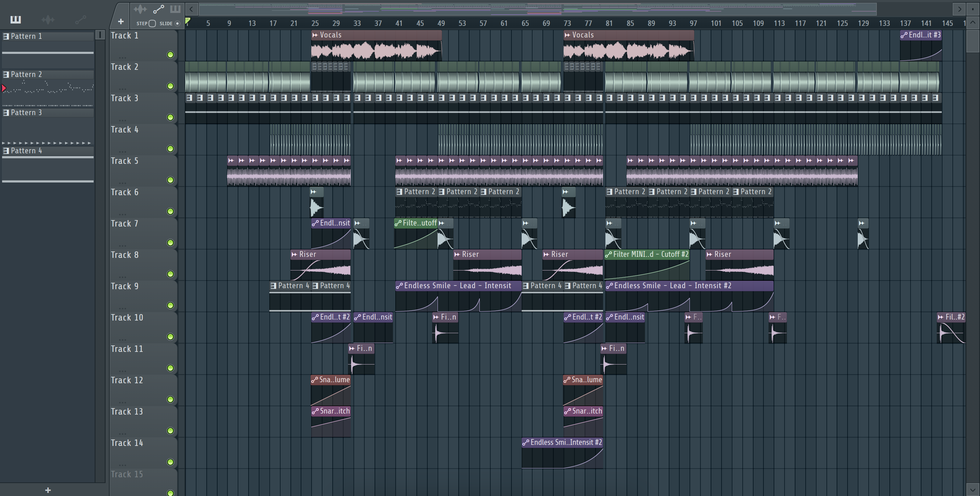Add a new pattern with bottom plus
The height and width of the screenshot is (496, 980).
tap(48, 490)
